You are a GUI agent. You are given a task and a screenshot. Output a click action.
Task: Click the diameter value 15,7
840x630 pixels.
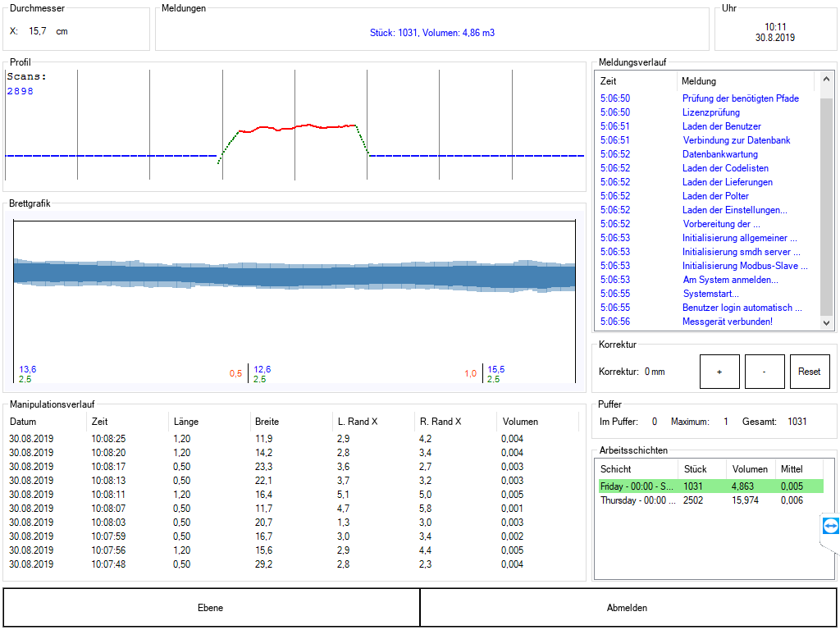[38, 31]
